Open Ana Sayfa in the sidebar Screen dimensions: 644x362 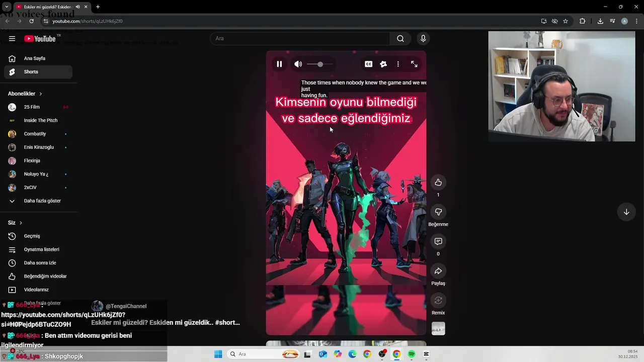38,58
